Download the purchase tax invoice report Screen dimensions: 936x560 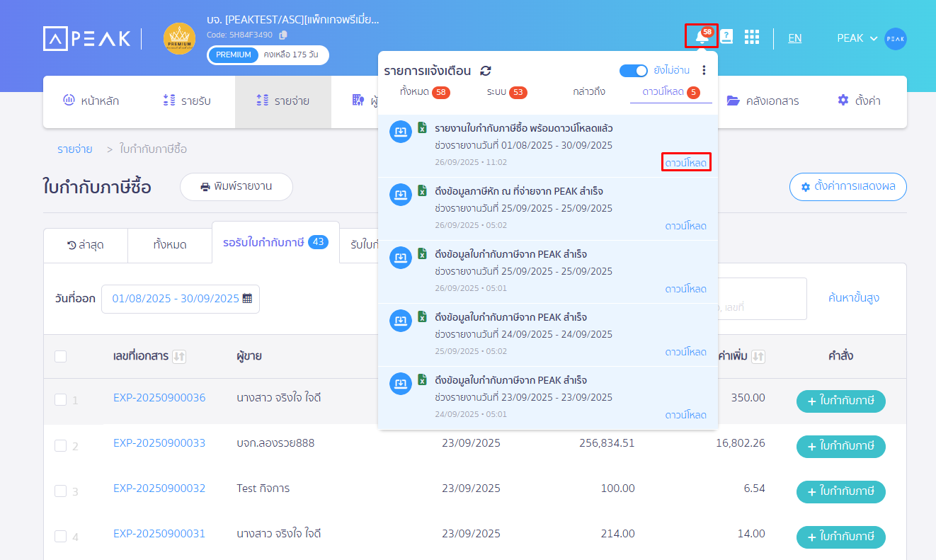685,163
